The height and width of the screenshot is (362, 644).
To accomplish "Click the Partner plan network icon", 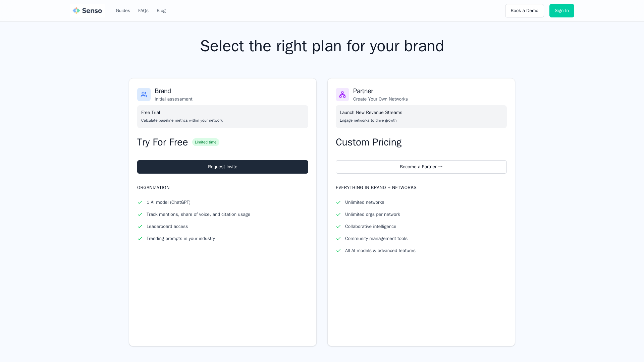I will tap(342, 94).
